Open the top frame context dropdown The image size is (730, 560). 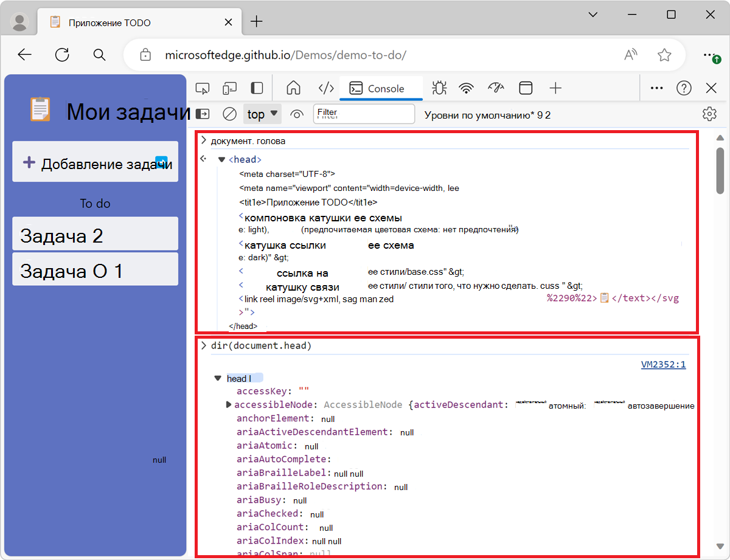(262, 114)
